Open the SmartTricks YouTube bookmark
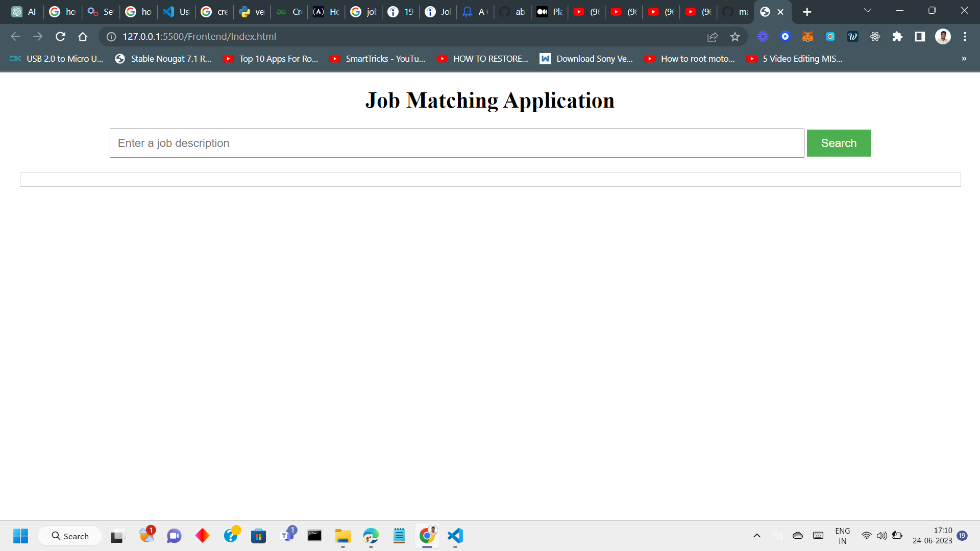Screen dimensions: 980x551 point(378,59)
